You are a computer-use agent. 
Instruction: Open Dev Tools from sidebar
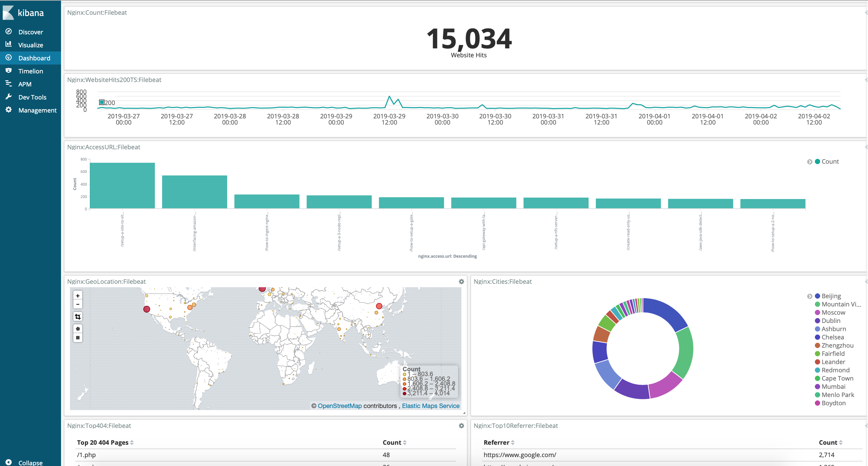(31, 96)
